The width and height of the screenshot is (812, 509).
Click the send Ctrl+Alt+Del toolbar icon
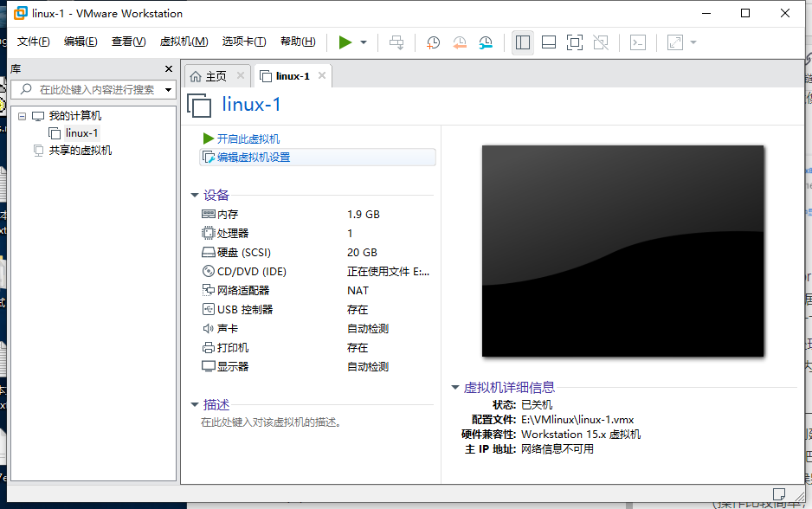coord(396,42)
